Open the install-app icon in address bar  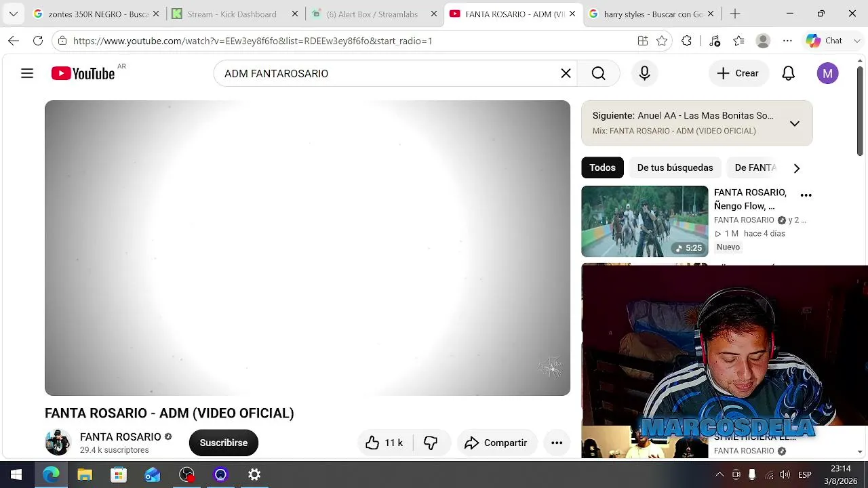click(643, 41)
